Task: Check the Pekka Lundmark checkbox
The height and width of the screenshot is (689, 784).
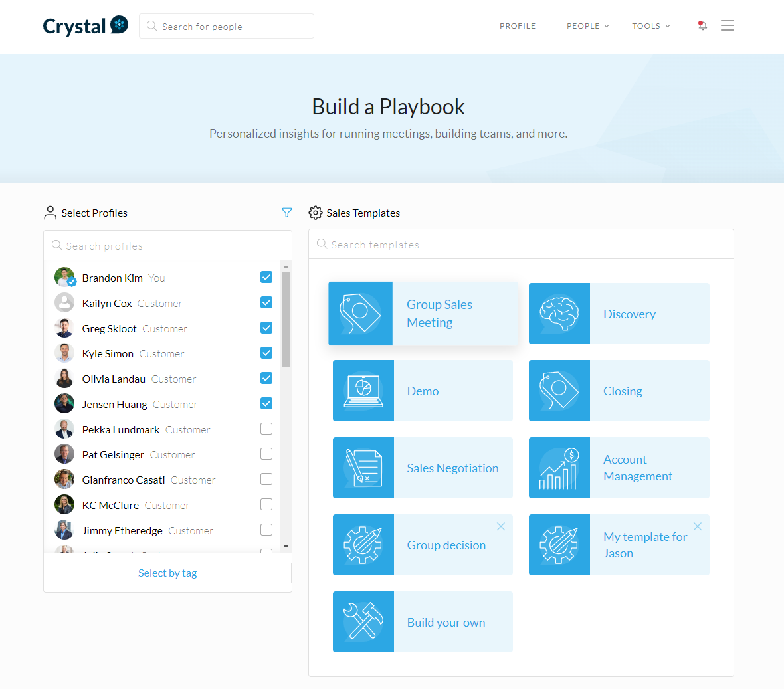Action: 266,429
